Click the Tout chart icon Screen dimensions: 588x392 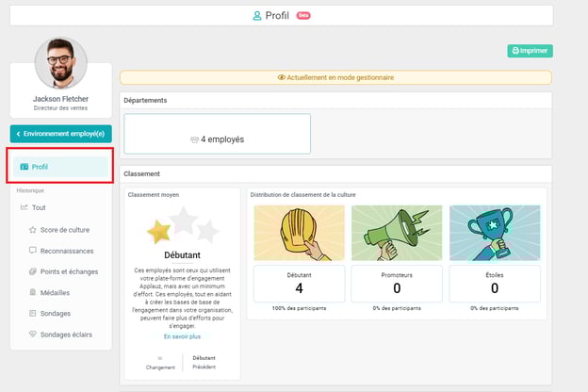(24, 207)
